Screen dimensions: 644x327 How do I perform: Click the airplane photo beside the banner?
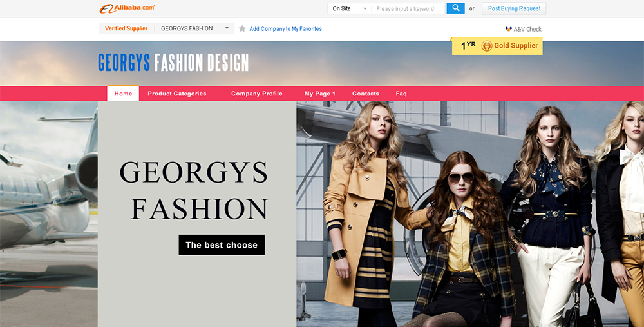(48, 214)
